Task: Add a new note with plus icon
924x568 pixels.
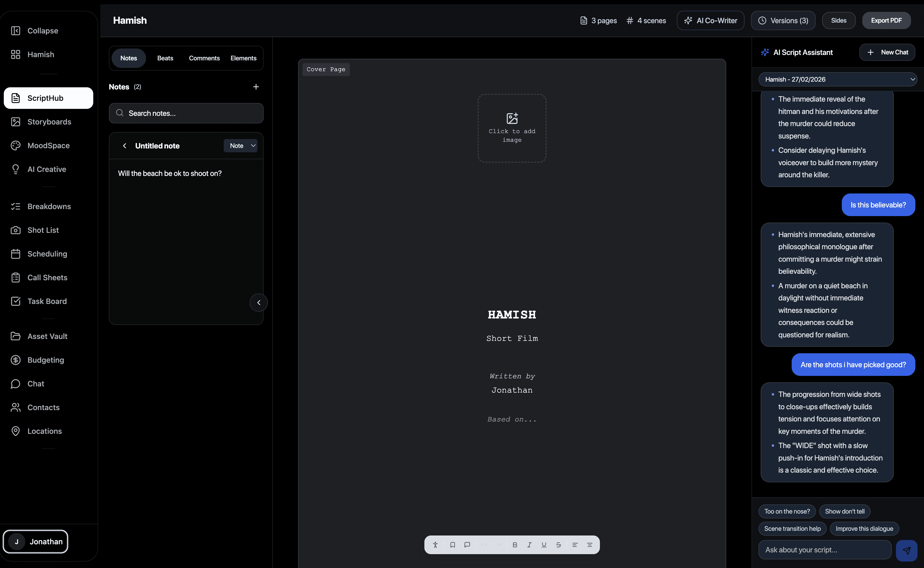Action: (256, 87)
